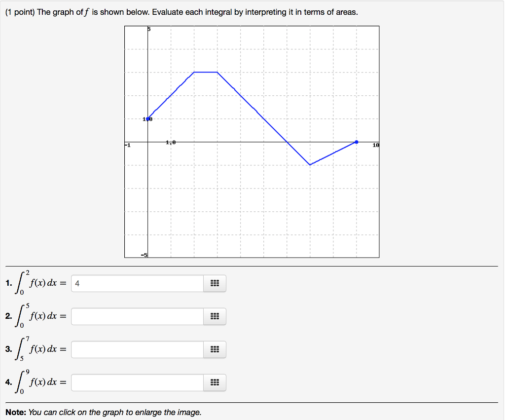Click the answer box for the integral from 5 to 7
Viewport: 505px width, 420px height.
(137, 349)
